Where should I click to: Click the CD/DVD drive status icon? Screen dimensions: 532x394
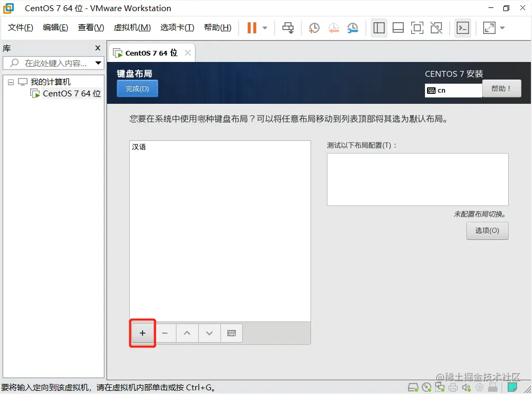click(x=427, y=387)
